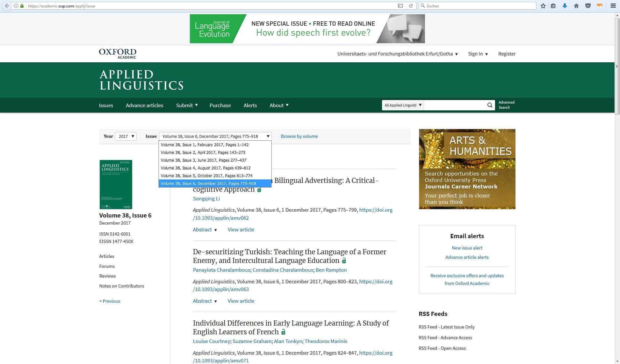Viewport: 620px width, 364px height.
Task: Open downloads arrow icon in toolbar
Action: (565, 6)
